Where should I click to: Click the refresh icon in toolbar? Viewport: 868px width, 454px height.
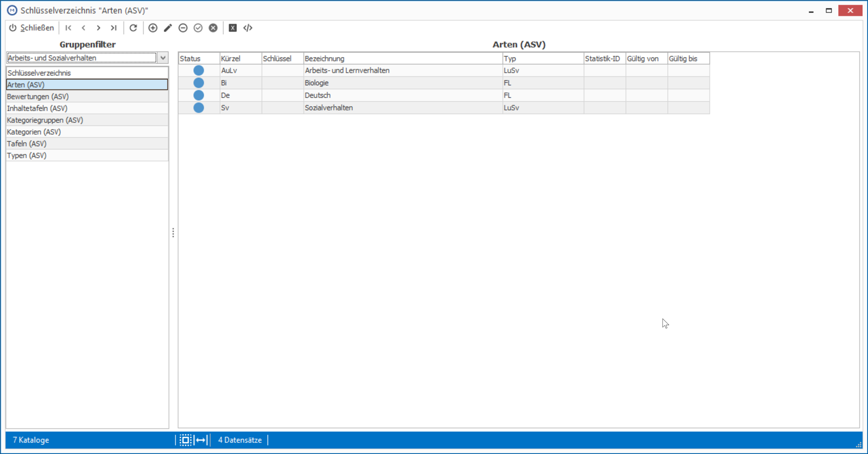[133, 28]
